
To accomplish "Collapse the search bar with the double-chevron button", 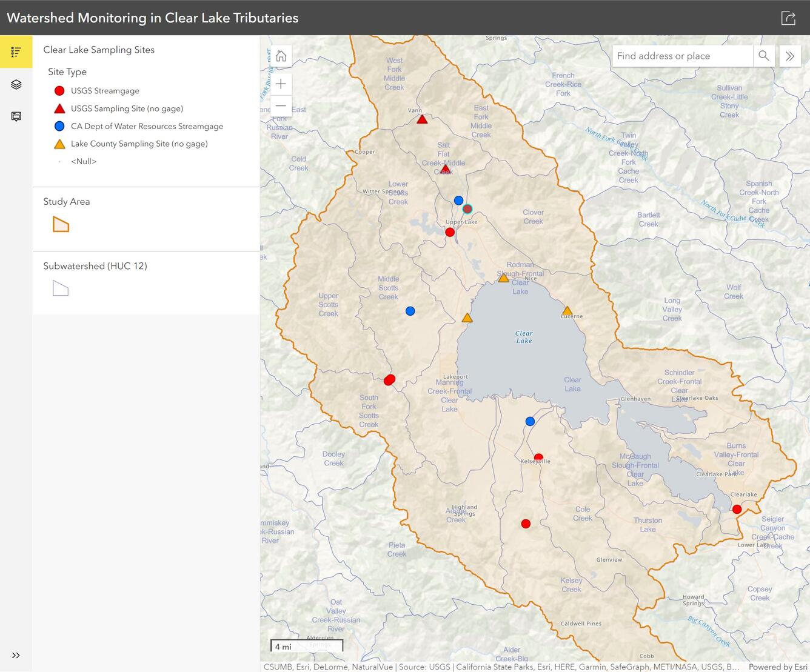I will 790,56.
